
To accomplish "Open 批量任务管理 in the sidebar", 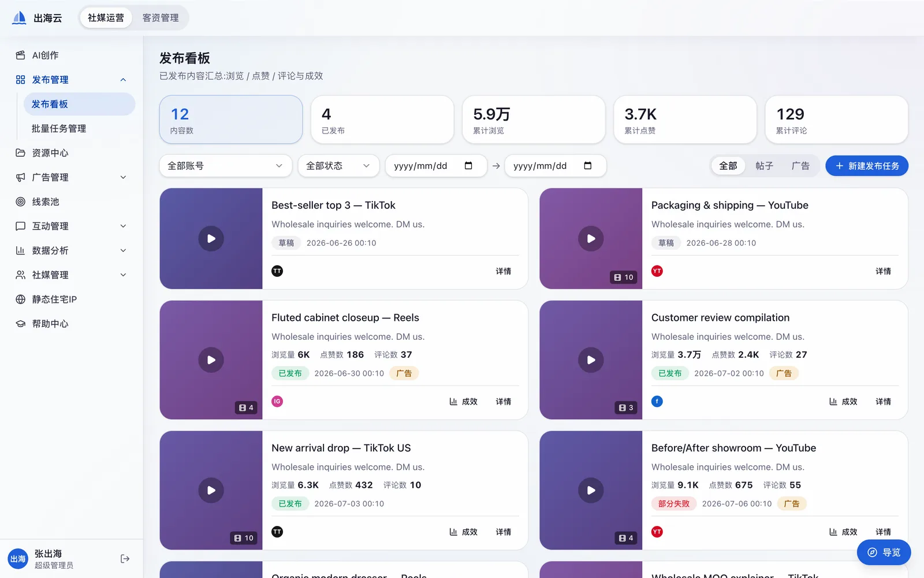I will tap(79, 128).
